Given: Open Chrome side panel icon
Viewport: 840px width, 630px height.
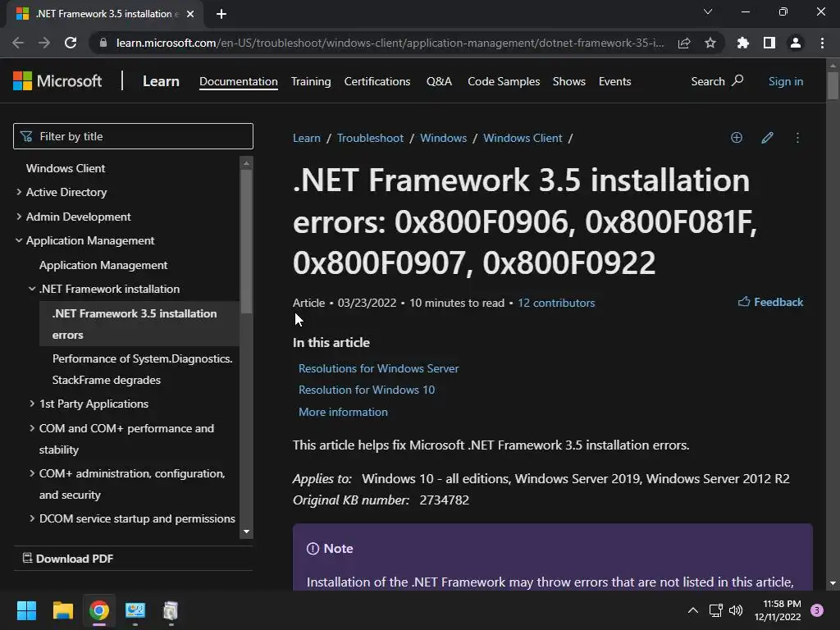Looking at the screenshot, I should click(769, 43).
